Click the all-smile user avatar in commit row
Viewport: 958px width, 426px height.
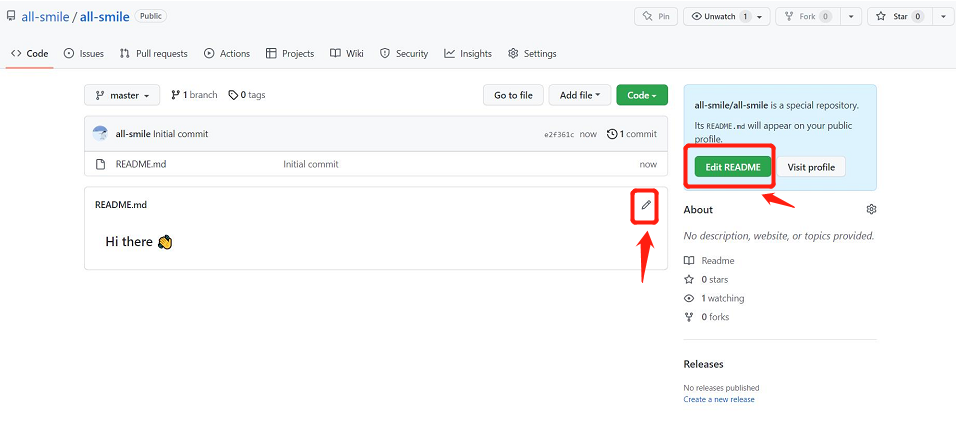[100, 134]
